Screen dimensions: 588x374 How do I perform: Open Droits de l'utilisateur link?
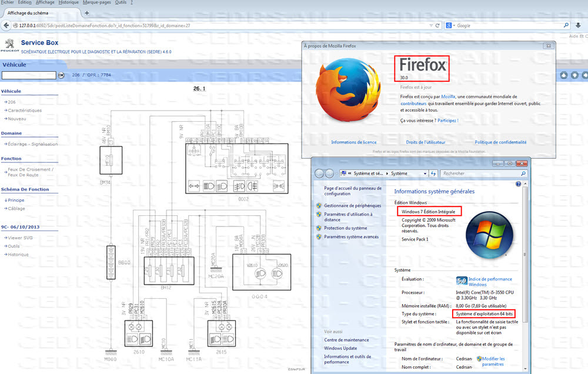[426, 142]
